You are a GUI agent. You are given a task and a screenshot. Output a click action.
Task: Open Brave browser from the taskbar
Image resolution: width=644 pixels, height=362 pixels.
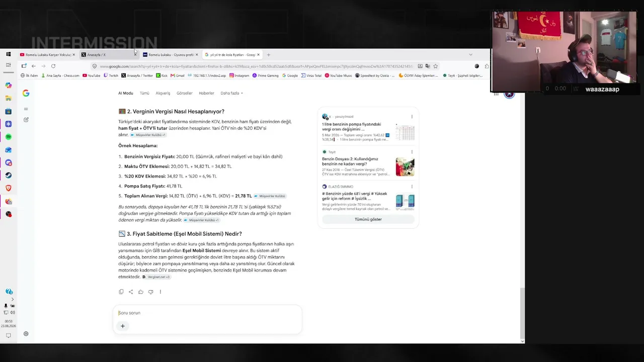click(x=9, y=188)
